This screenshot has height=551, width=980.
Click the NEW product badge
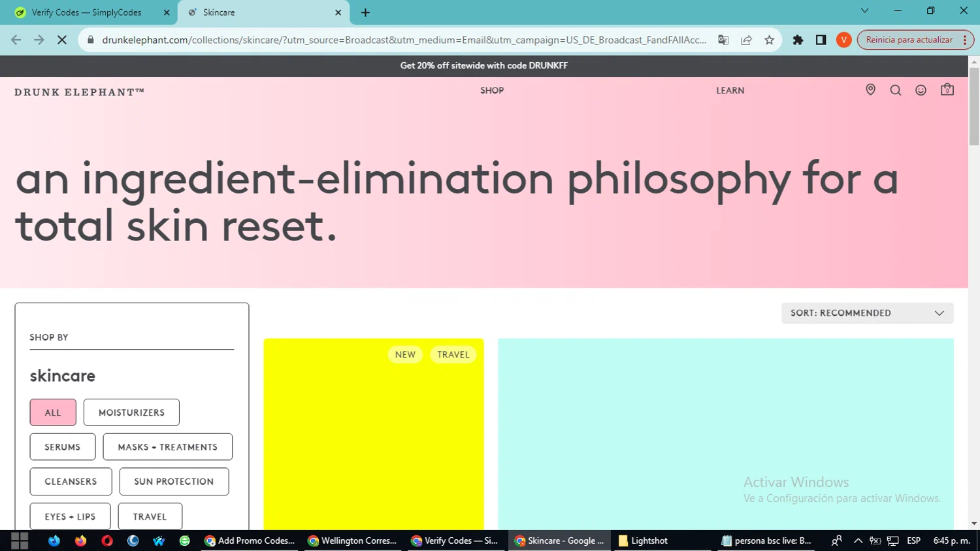[405, 355]
